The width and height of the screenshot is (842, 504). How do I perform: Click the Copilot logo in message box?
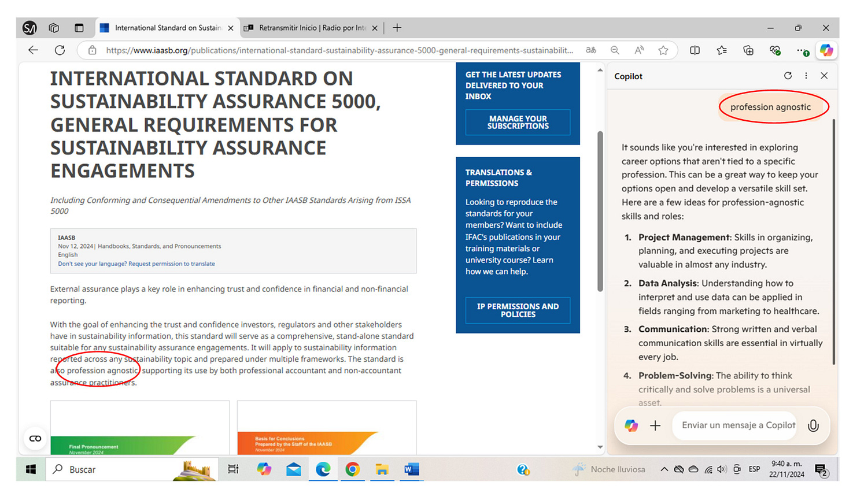[x=632, y=426]
